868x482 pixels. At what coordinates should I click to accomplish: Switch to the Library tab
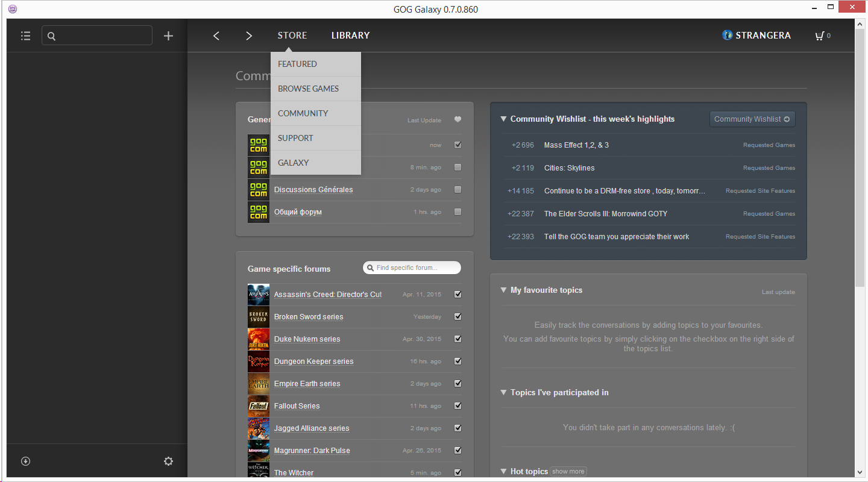click(x=350, y=36)
